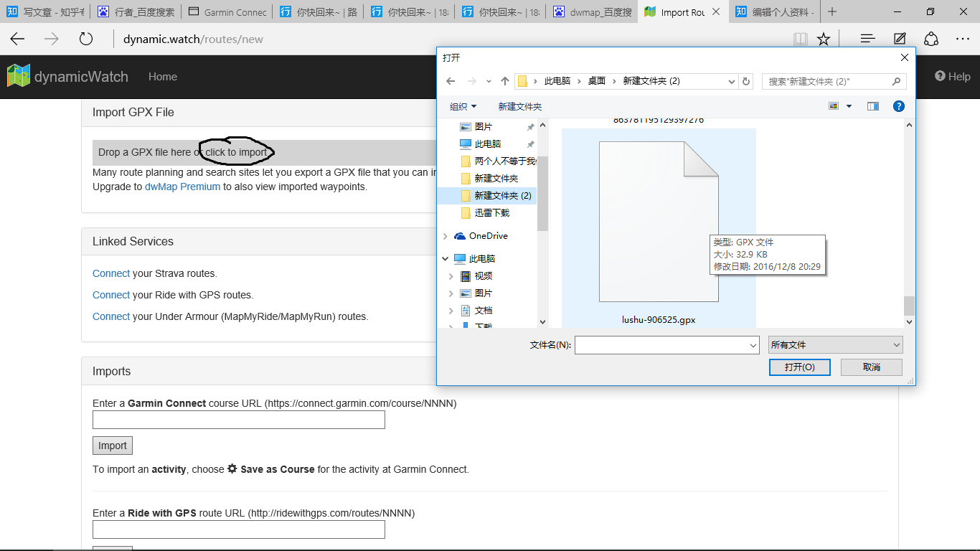The height and width of the screenshot is (551, 980).
Task: Open the 所有文件 file type dropdown
Action: (x=836, y=345)
